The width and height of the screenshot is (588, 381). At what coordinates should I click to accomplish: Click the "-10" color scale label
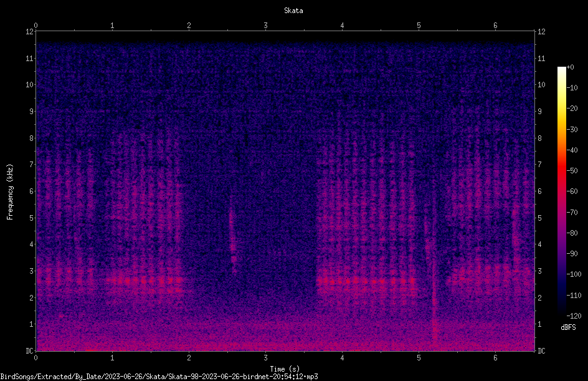572,88
